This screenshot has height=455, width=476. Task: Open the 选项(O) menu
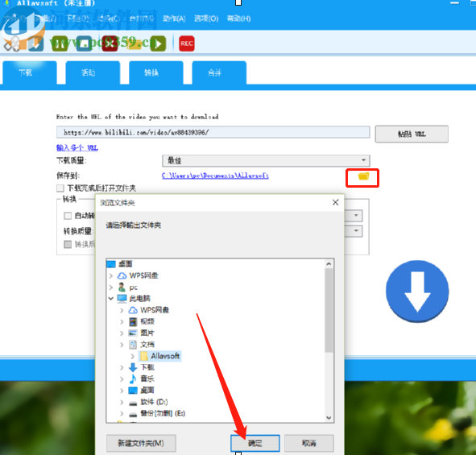point(206,19)
